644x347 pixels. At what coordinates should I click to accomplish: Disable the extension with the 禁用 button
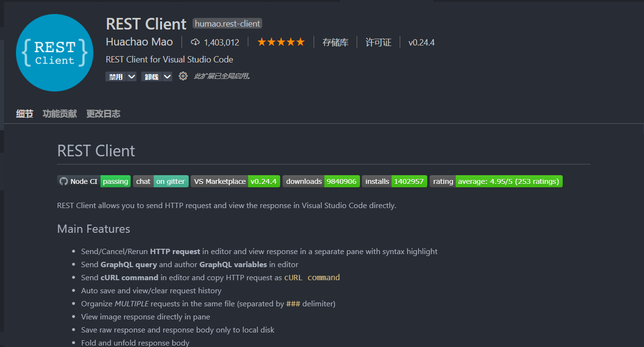pyautogui.click(x=116, y=76)
